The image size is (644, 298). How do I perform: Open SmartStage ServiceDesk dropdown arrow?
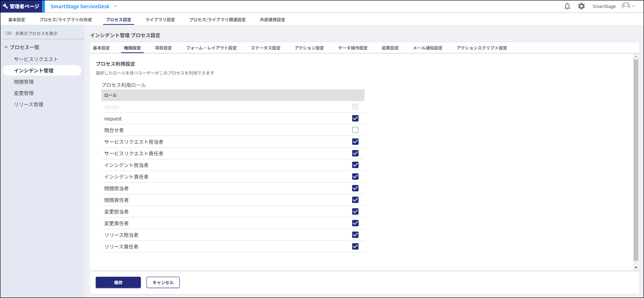click(x=116, y=6)
